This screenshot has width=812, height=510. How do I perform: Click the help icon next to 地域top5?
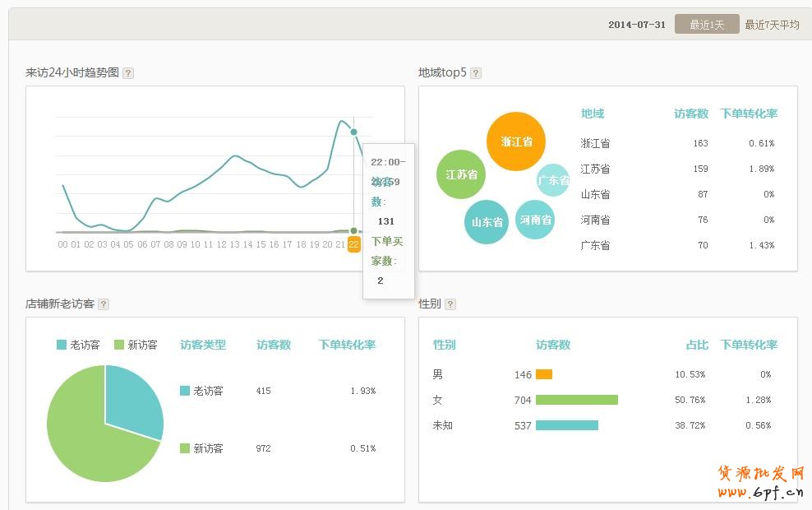pyautogui.click(x=475, y=72)
